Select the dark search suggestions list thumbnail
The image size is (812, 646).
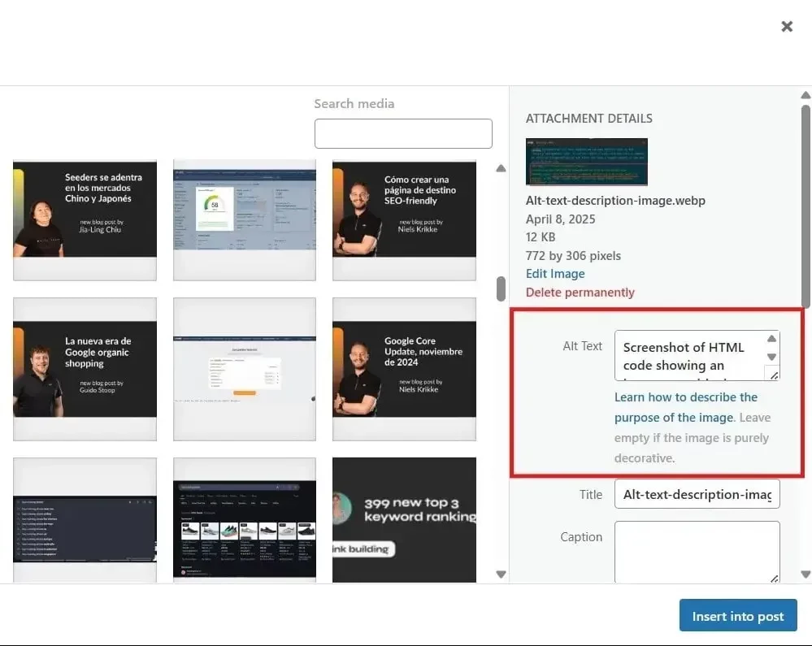click(85, 520)
